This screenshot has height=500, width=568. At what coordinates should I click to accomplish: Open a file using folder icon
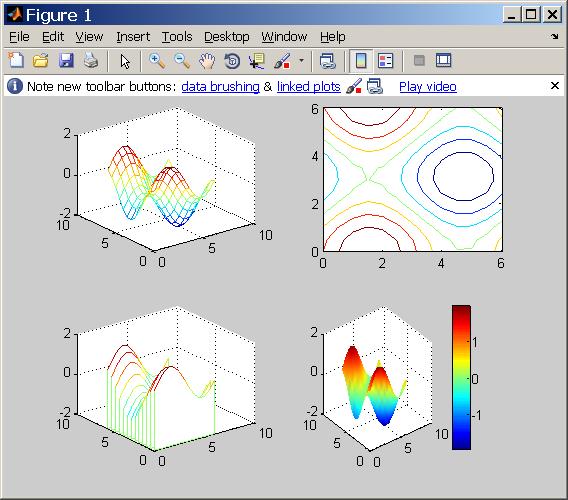coord(41,61)
